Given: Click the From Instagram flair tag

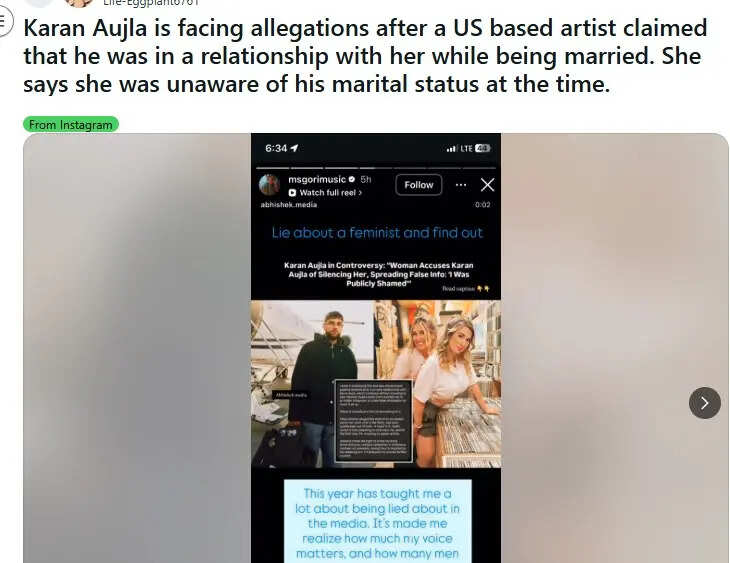Looking at the screenshot, I should coord(71,124).
